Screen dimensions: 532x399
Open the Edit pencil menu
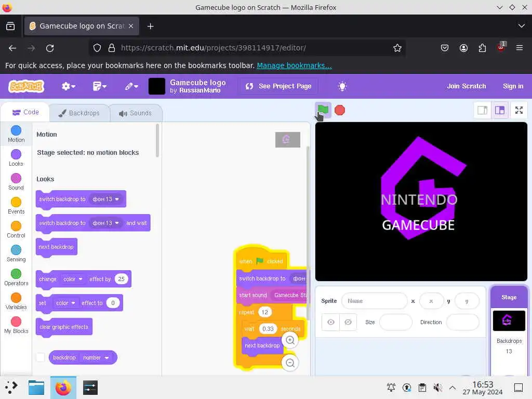pyautogui.click(x=131, y=86)
